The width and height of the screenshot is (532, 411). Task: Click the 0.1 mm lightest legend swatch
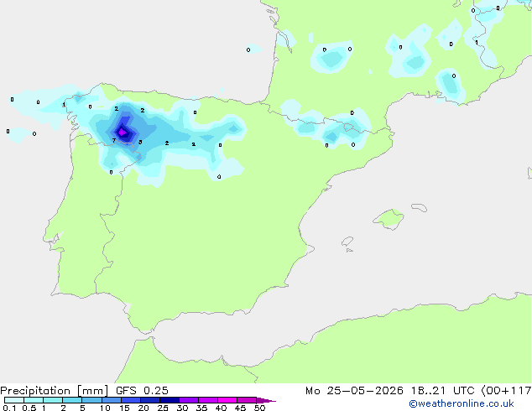[14, 400]
